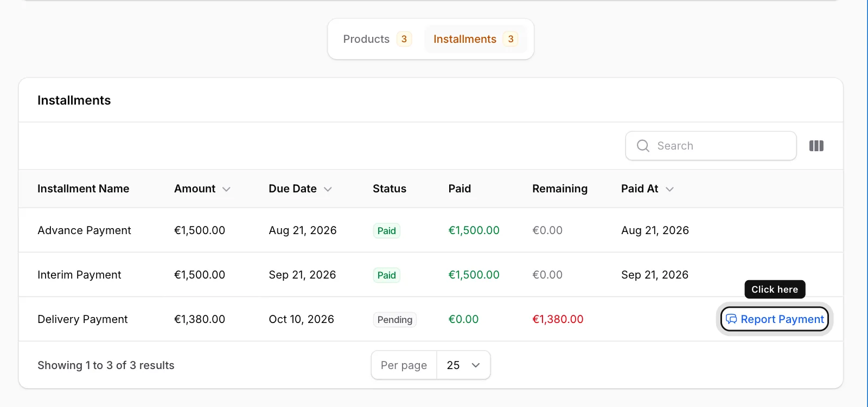868x407 pixels.
Task: Click the Interim Payment Paid At date
Action: click(x=655, y=275)
